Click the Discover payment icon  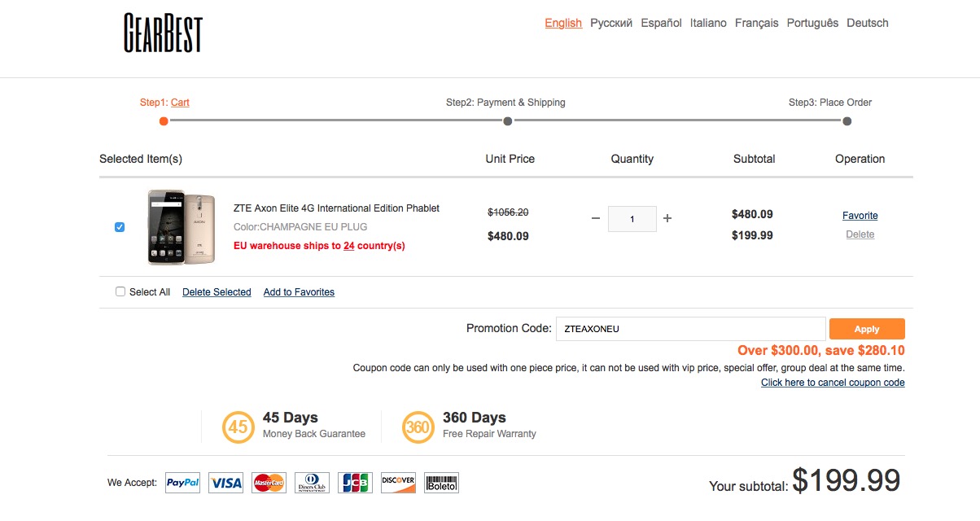click(398, 483)
